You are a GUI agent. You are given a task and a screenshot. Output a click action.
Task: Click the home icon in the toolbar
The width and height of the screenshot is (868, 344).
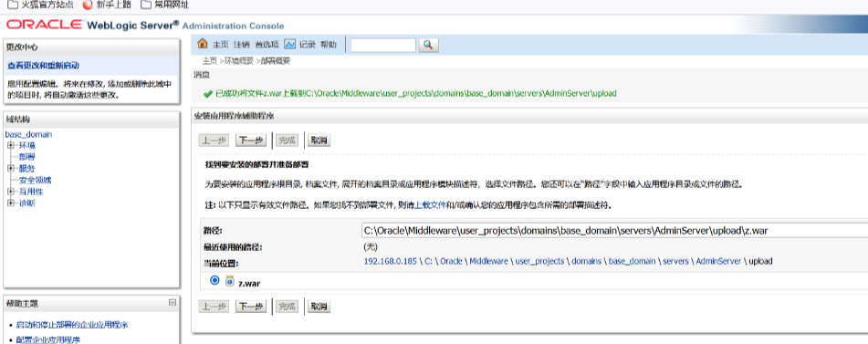[203, 44]
